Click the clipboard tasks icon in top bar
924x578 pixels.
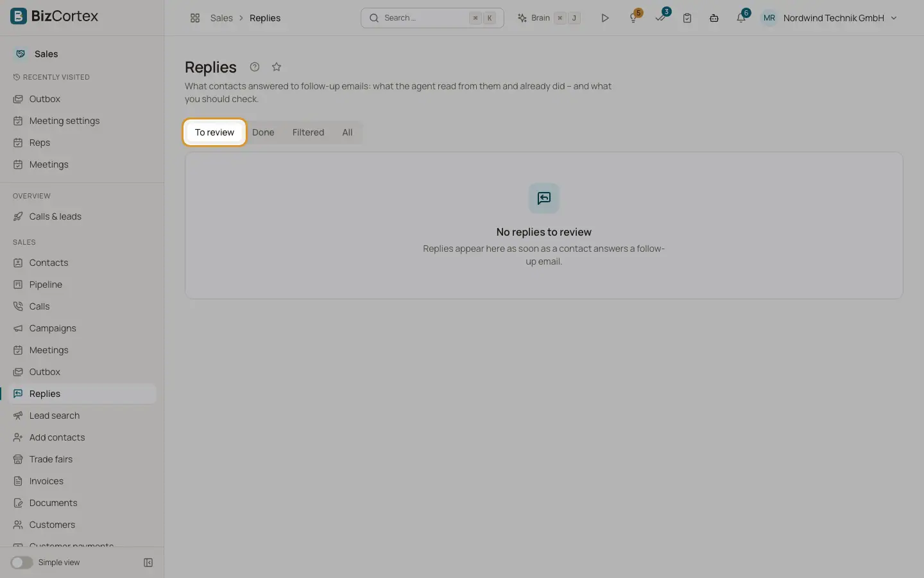pos(687,18)
